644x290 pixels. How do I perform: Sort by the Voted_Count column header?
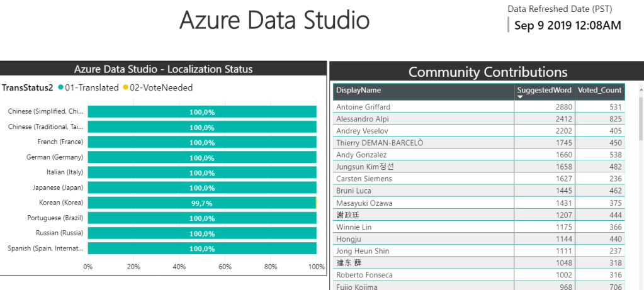pos(599,91)
